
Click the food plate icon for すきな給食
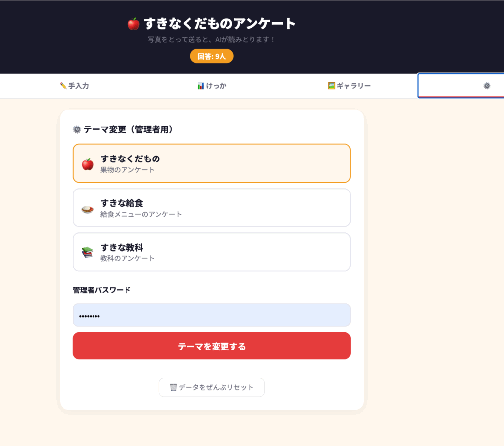[x=87, y=209]
